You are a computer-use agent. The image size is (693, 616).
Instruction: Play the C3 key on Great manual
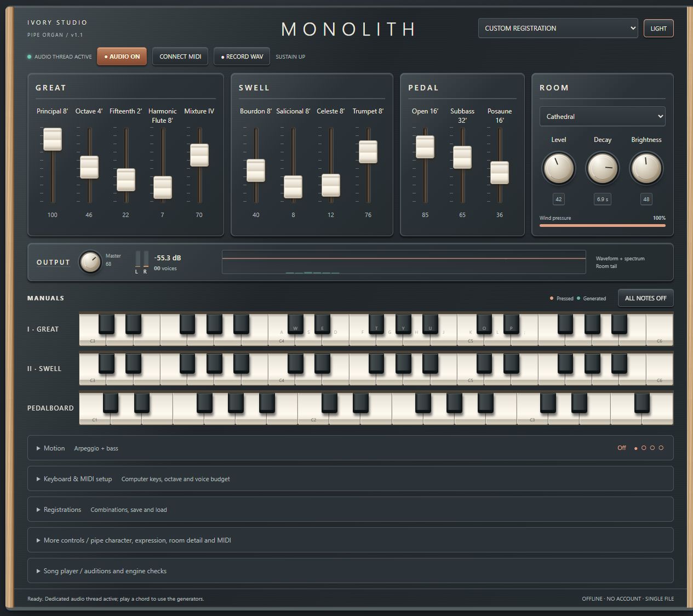[93, 339]
